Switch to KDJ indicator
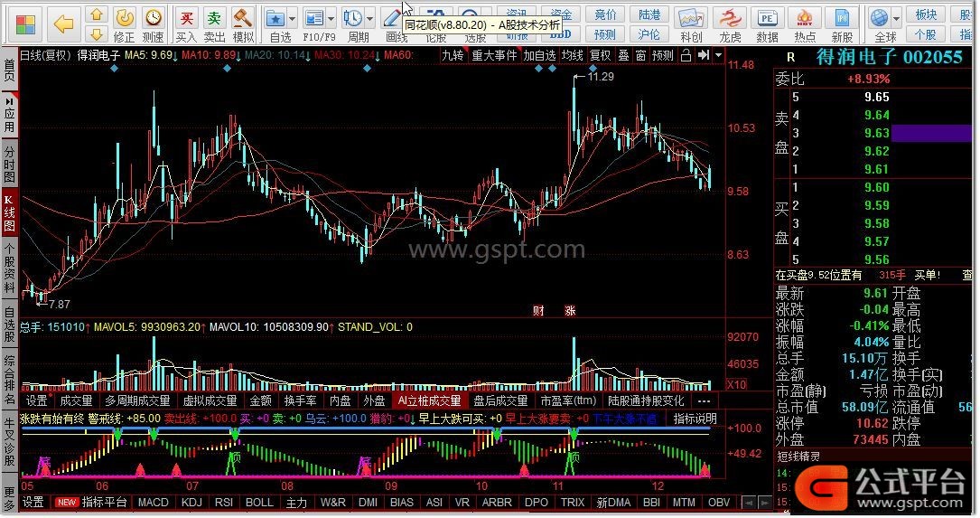980x518 pixels. coord(191,503)
